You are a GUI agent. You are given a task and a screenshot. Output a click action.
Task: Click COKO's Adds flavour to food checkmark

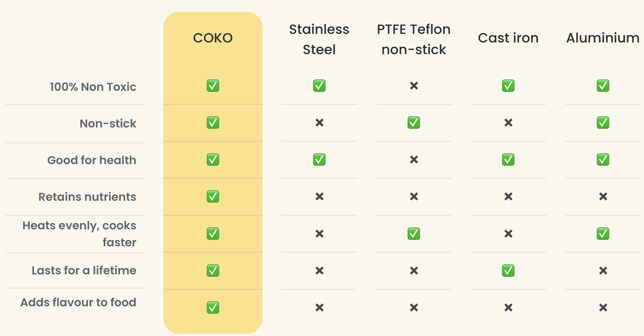pos(213,308)
